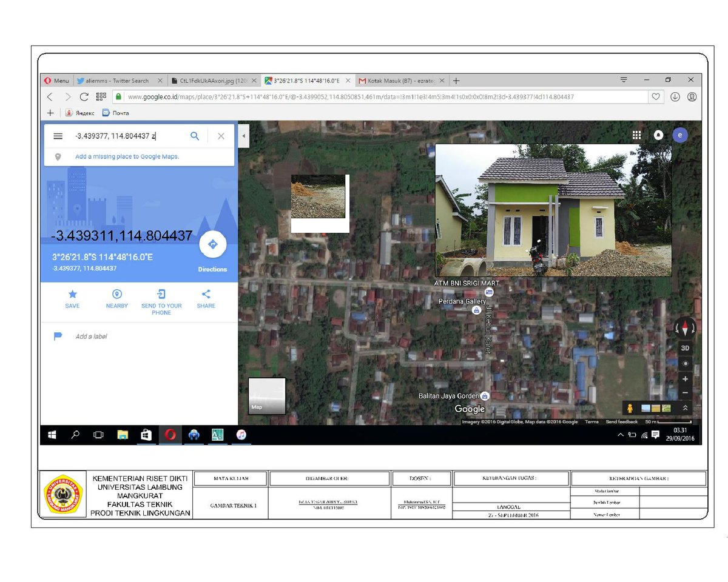The width and height of the screenshot is (728, 582).
Task: Select ATM BNI SRIGI MART map marker
Action: 489,292
